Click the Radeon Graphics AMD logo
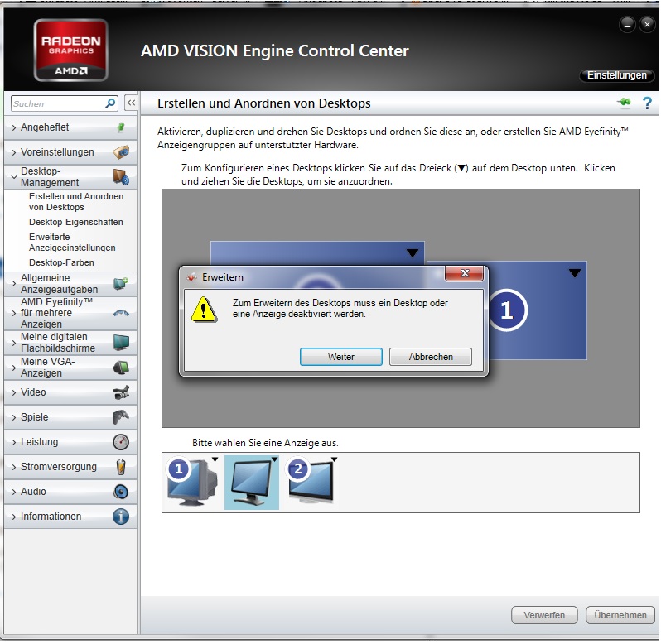 [x=71, y=50]
